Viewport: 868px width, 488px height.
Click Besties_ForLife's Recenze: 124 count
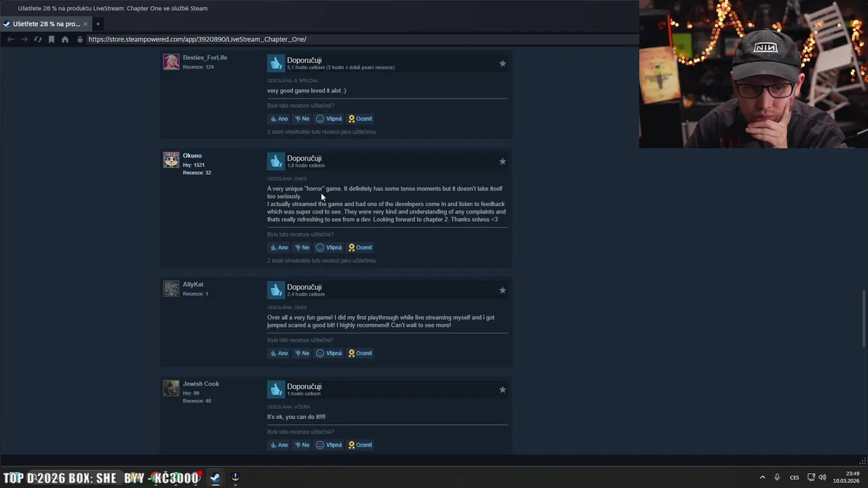(198, 67)
